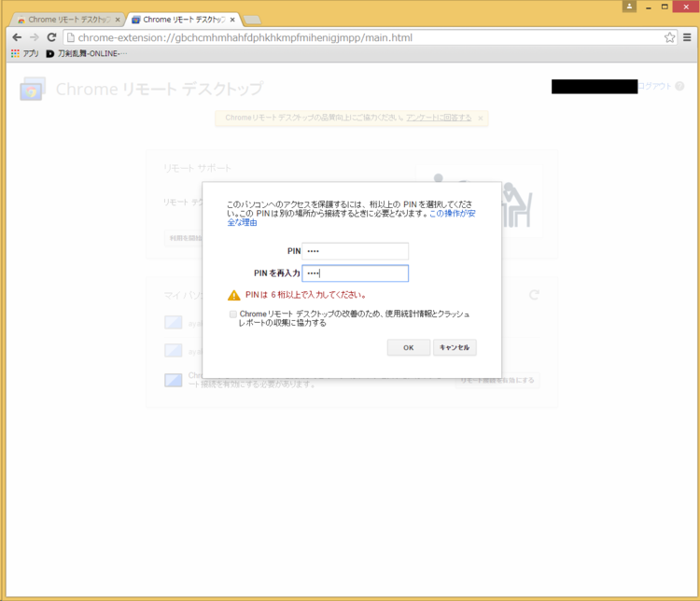The image size is (700, 601).
Task: Focus the PIN を再入力 field
Action: (356, 273)
